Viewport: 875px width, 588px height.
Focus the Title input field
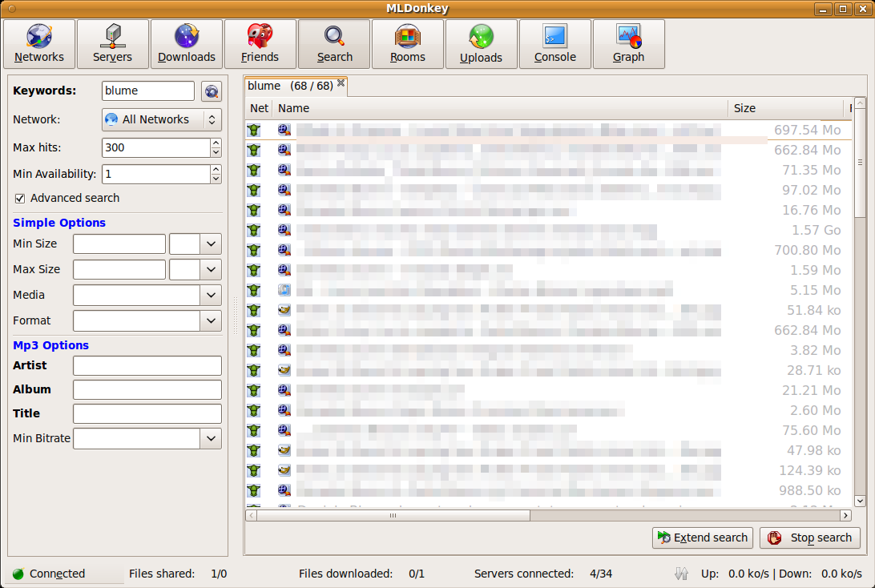coord(147,414)
